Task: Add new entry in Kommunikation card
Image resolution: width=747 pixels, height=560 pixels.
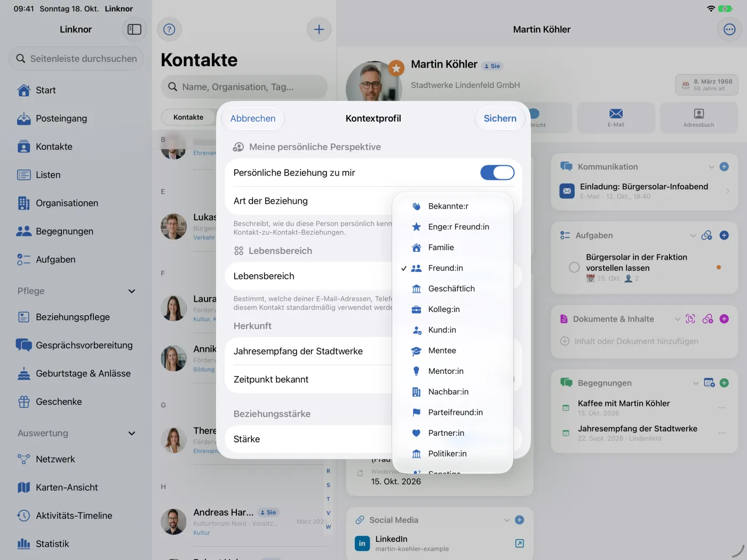Action: [x=724, y=166]
